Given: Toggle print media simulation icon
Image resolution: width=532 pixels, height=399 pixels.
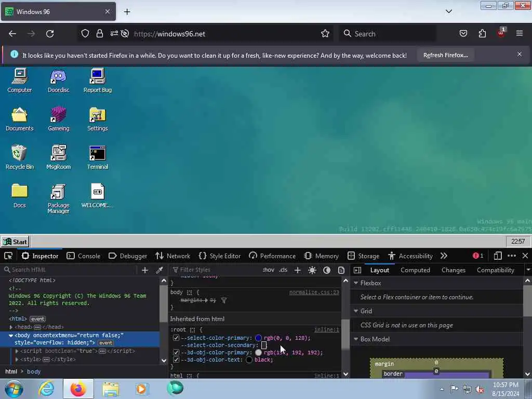Looking at the screenshot, I should tap(341, 270).
